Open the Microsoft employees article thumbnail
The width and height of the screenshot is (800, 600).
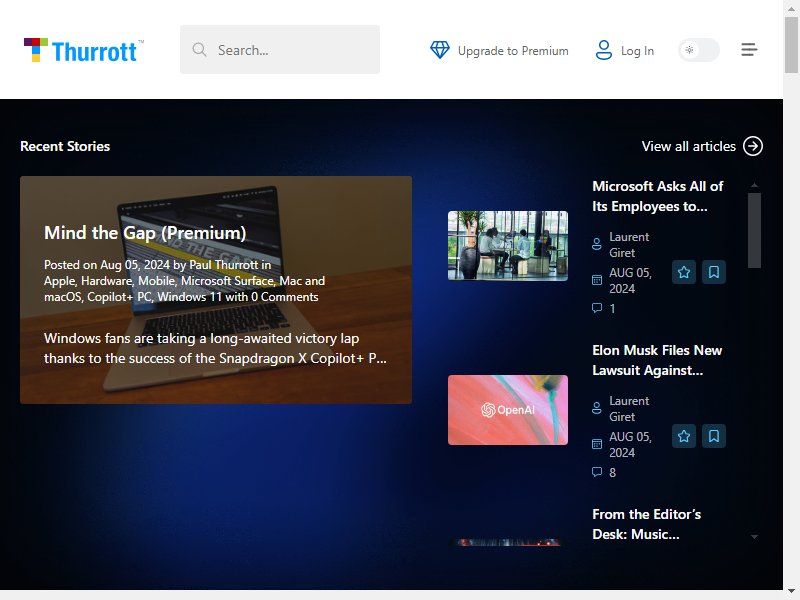coord(508,245)
